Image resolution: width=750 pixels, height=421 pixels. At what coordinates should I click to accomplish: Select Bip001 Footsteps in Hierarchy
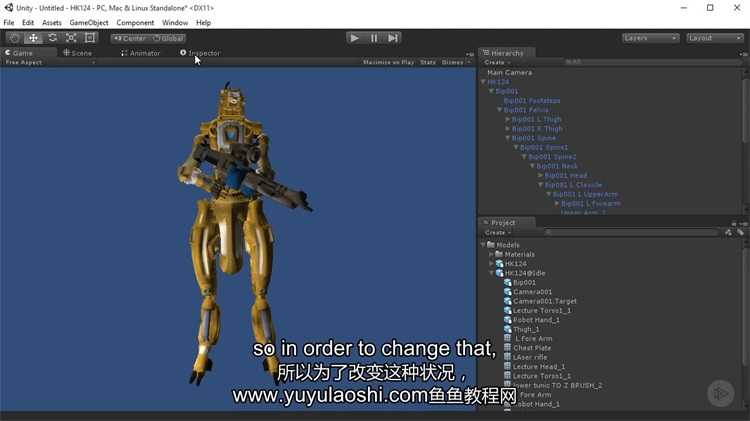(531, 100)
